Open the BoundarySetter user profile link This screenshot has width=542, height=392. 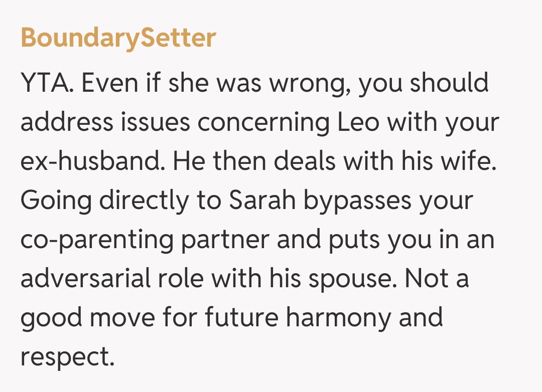pyautogui.click(x=118, y=38)
